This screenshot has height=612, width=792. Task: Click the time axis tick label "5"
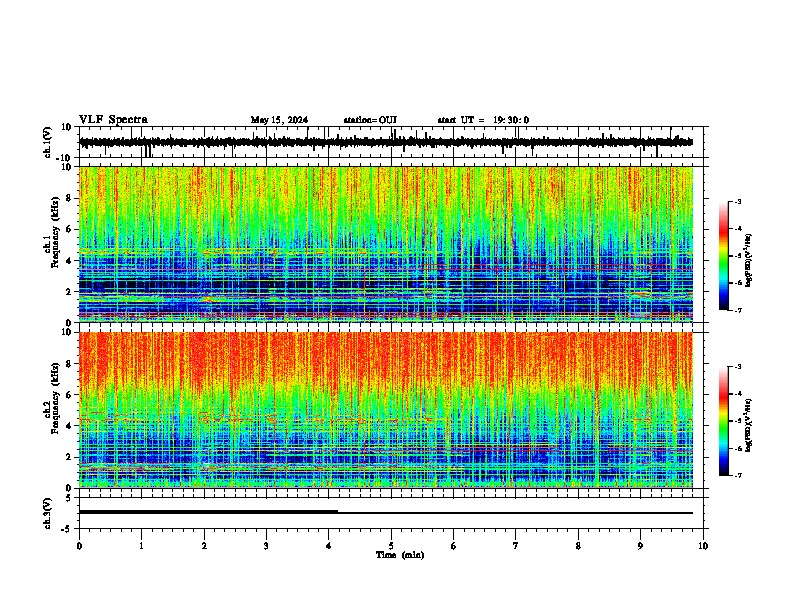pos(391,546)
